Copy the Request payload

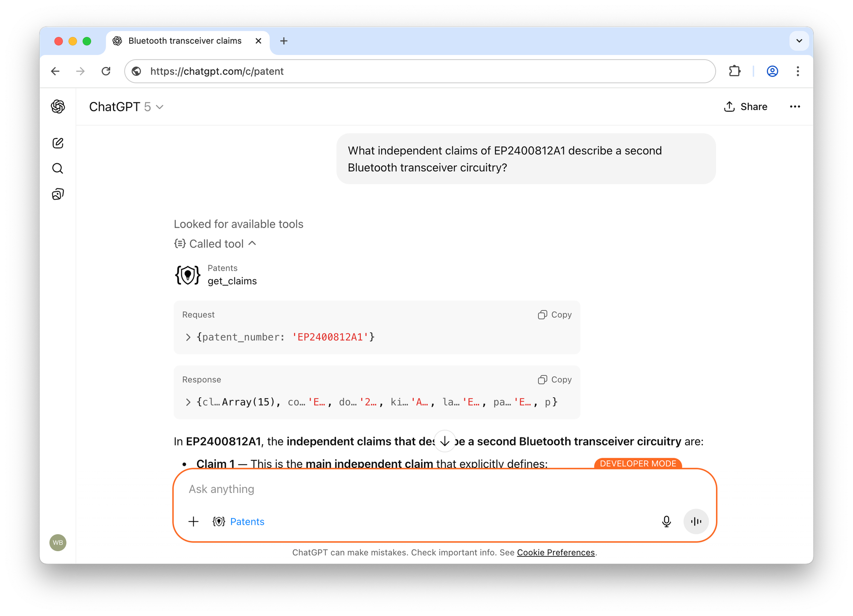tap(554, 315)
